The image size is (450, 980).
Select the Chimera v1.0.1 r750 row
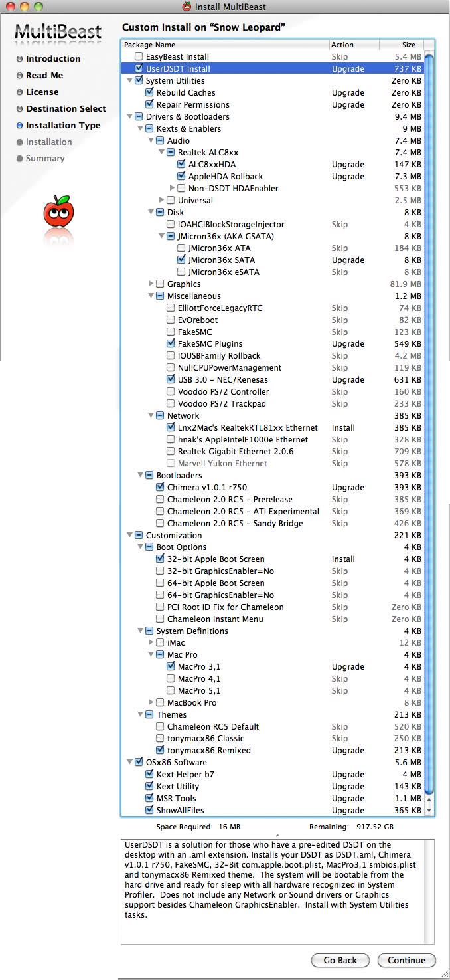coord(206,488)
